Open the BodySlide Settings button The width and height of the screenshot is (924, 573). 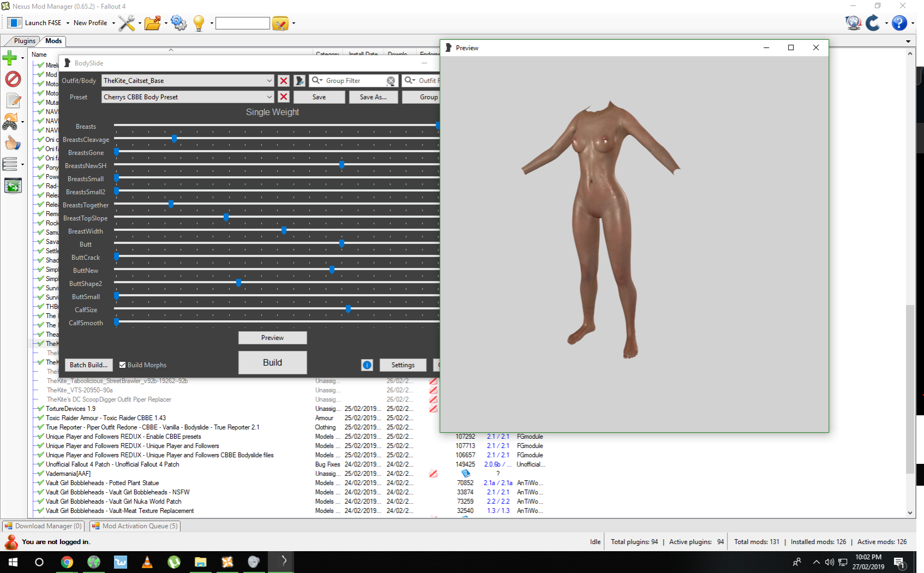pos(403,365)
